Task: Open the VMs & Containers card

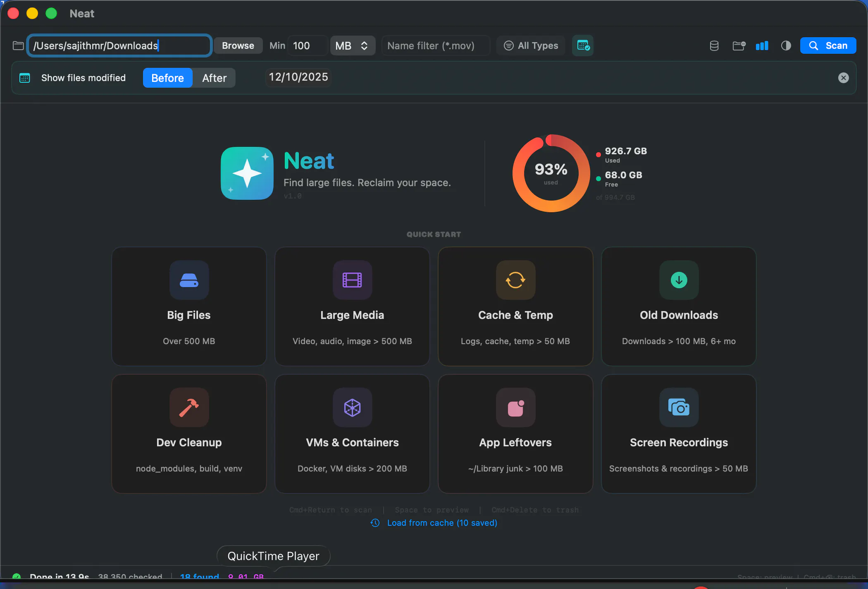Action: coord(352,433)
